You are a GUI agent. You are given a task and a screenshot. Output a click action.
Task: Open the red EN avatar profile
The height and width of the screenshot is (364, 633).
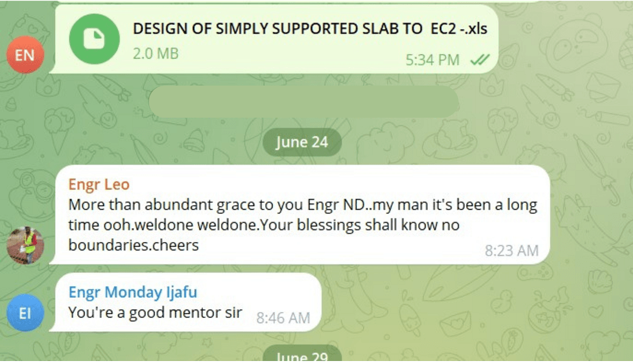[x=25, y=55]
